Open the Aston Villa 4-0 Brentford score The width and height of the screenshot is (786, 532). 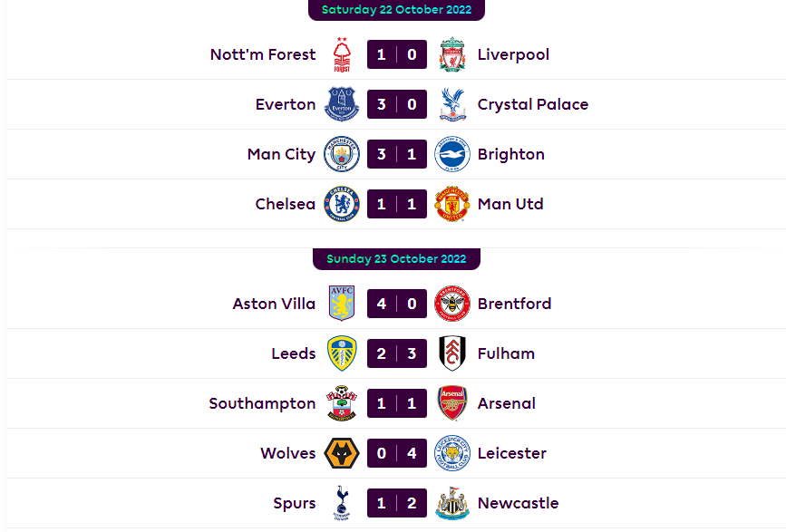[x=396, y=304]
